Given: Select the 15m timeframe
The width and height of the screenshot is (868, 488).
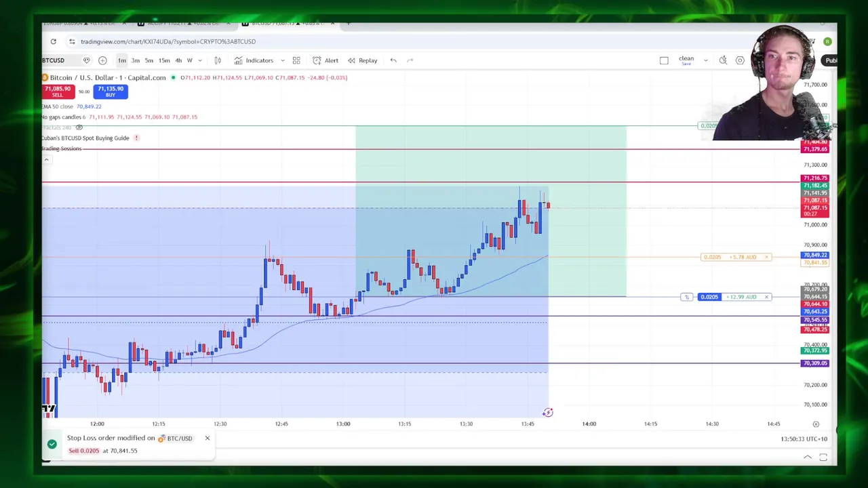Looking at the screenshot, I should pos(164,60).
